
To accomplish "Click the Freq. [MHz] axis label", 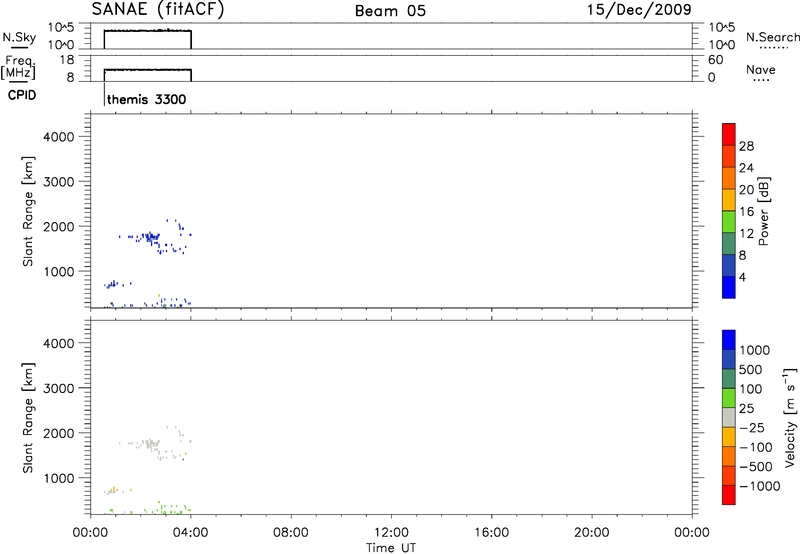I will [x=18, y=67].
